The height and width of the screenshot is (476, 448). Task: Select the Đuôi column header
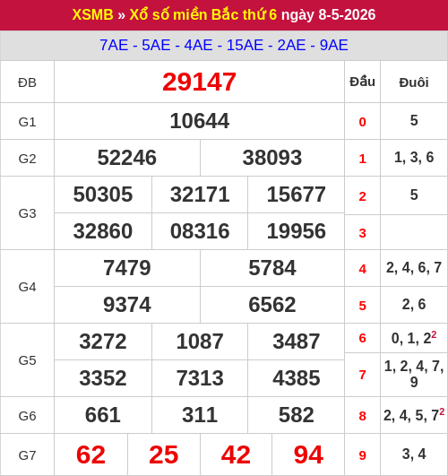(x=414, y=82)
